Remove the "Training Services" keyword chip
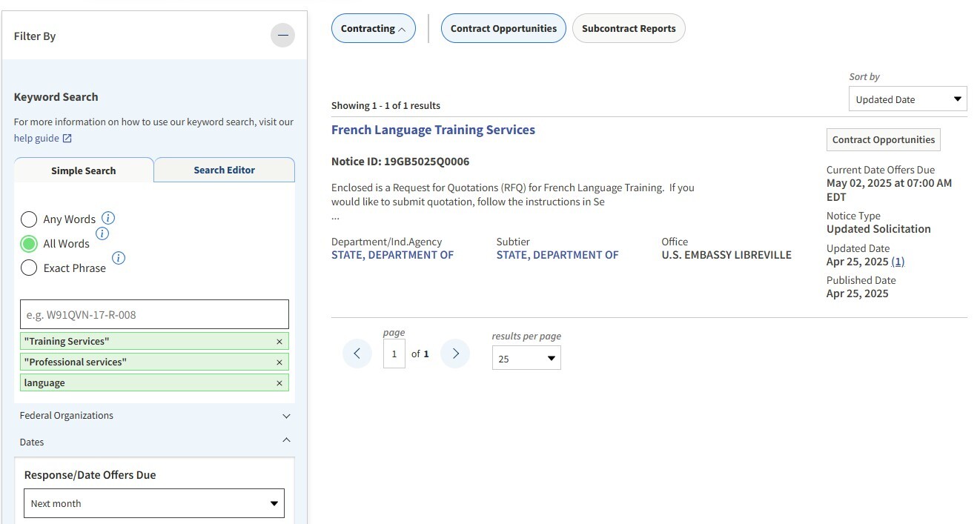 pos(279,341)
